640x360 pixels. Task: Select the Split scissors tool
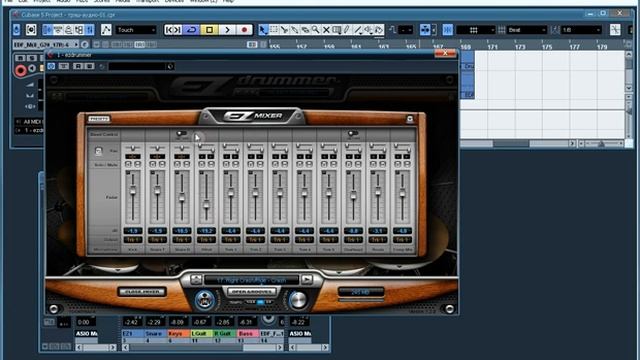click(x=284, y=30)
